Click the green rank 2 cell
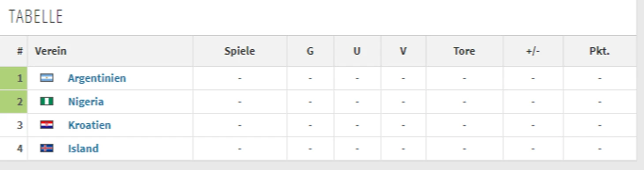 point(14,101)
